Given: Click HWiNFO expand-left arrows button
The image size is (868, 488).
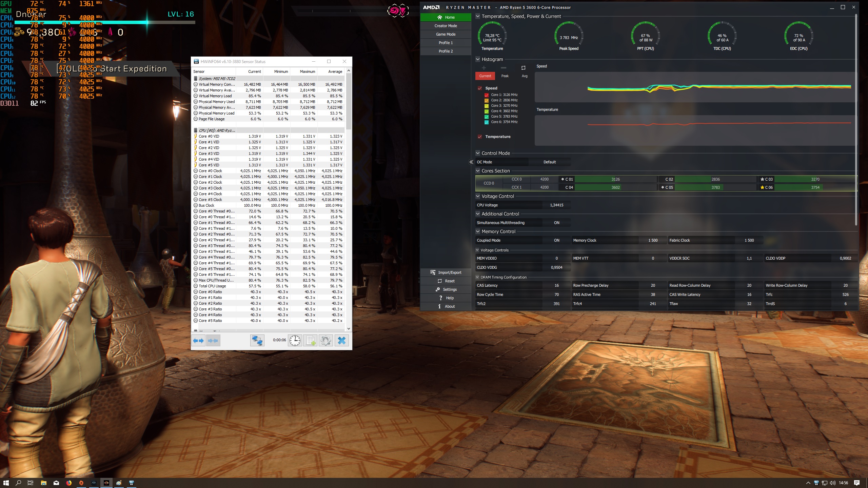Looking at the screenshot, I should [198, 341].
